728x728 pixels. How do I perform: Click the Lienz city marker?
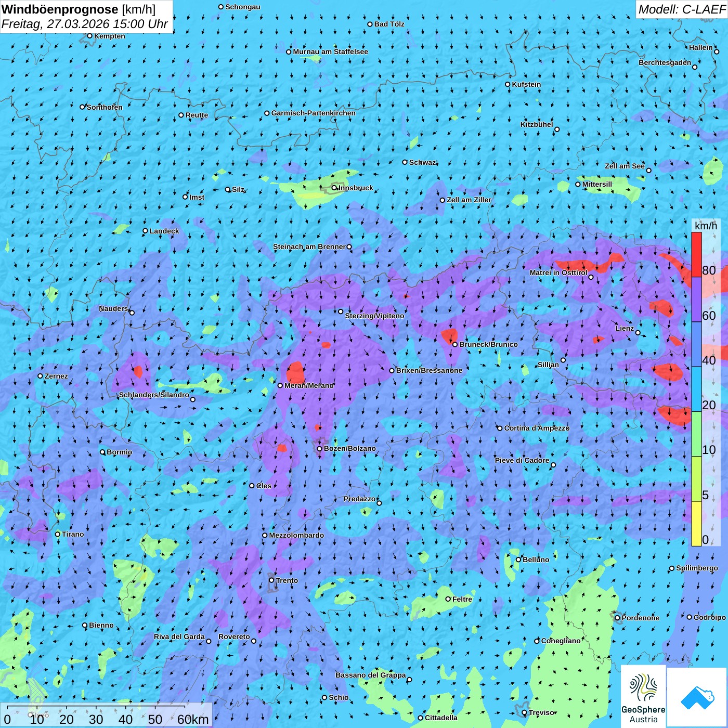(x=638, y=333)
